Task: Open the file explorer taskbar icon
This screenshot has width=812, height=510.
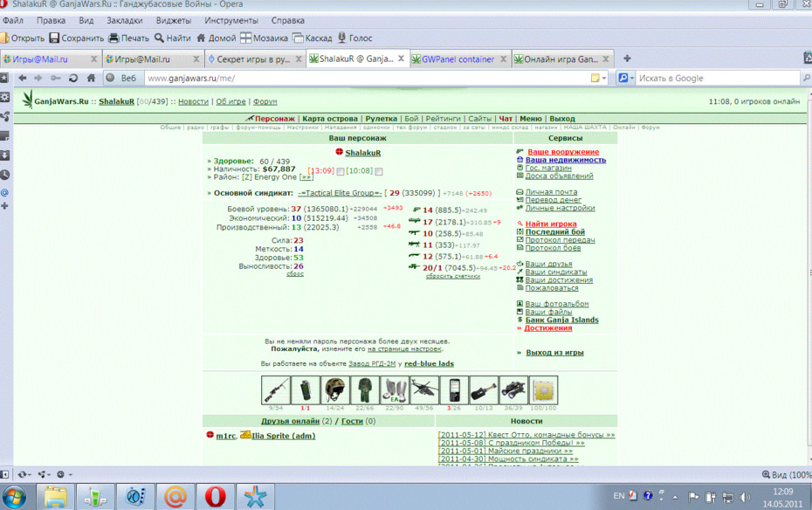Action: (x=55, y=497)
